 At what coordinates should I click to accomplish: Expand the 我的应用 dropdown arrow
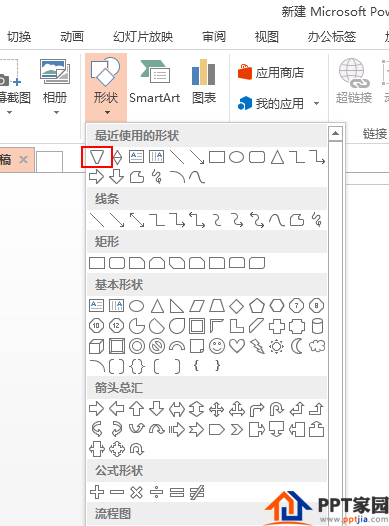click(x=316, y=104)
